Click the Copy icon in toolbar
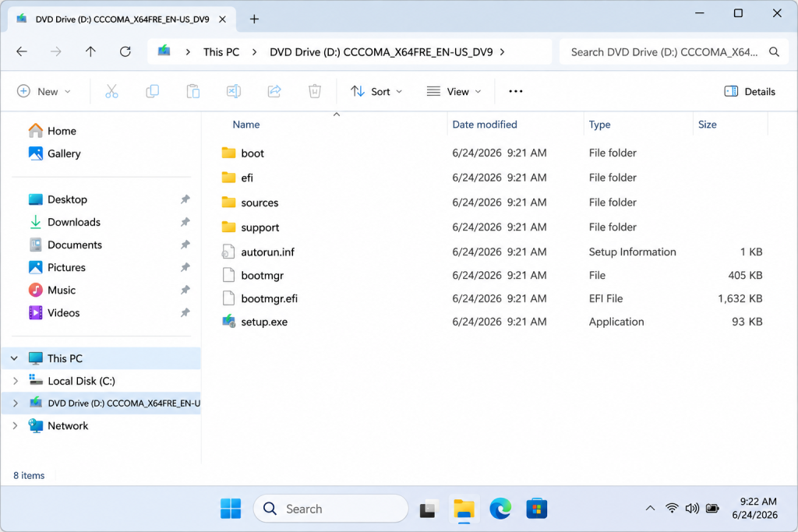Image resolution: width=798 pixels, height=532 pixels. (152, 92)
